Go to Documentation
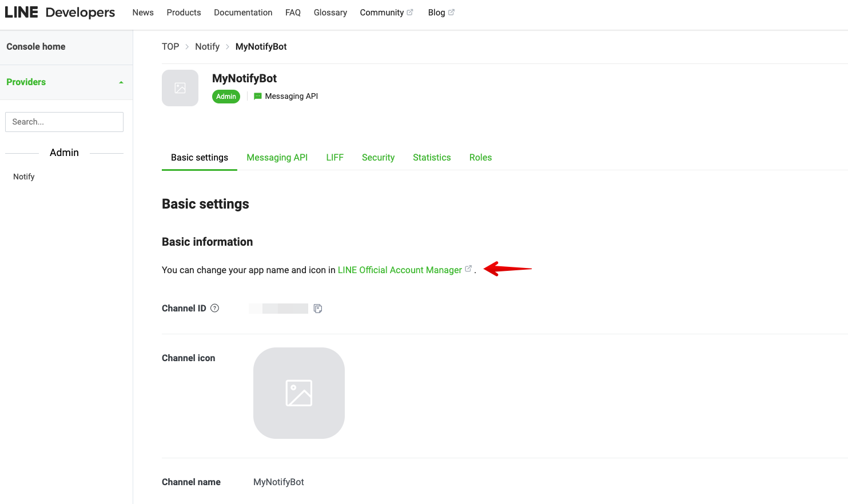The width and height of the screenshot is (848, 504). [243, 13]
